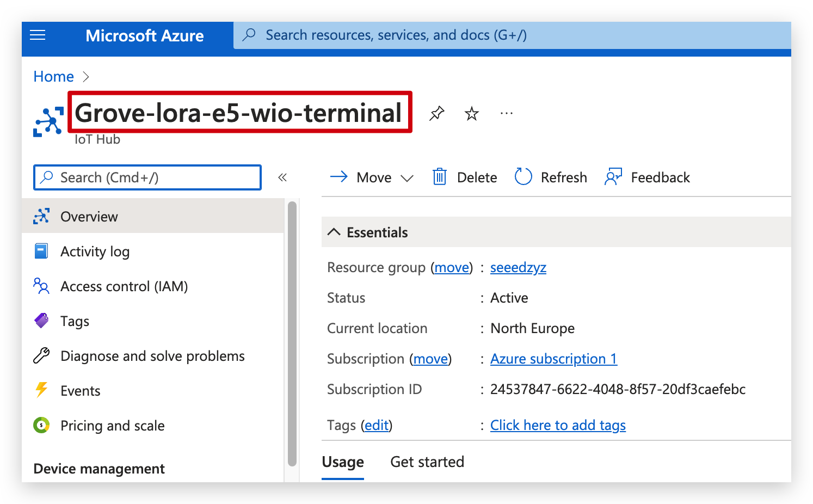Switch to the Get started tab
This screenshot has width=813, height=504.
[427, 462]
